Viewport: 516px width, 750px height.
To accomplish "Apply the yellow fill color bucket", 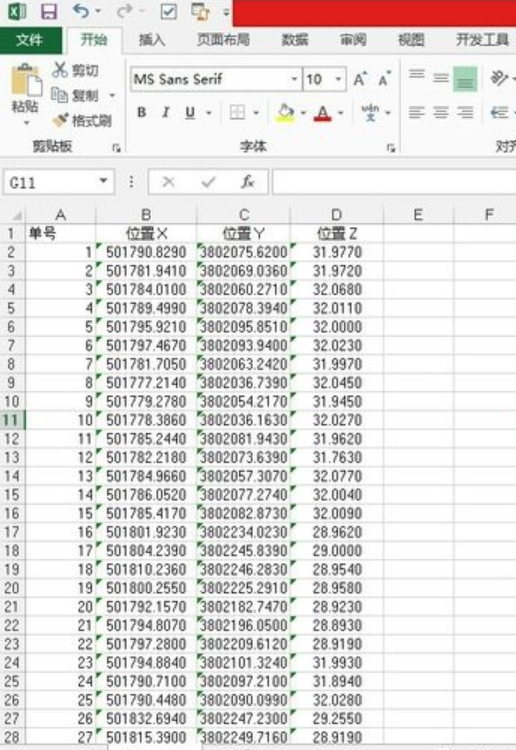I will tap(285, 113).
